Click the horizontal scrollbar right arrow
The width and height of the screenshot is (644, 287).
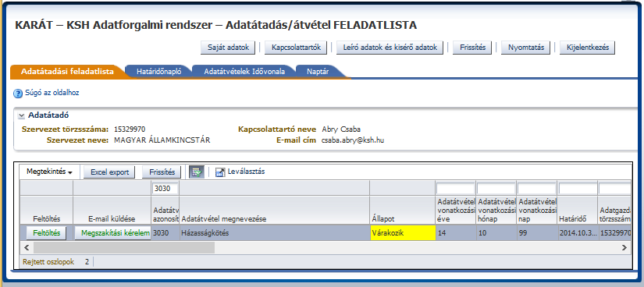[x=624, y=247]
